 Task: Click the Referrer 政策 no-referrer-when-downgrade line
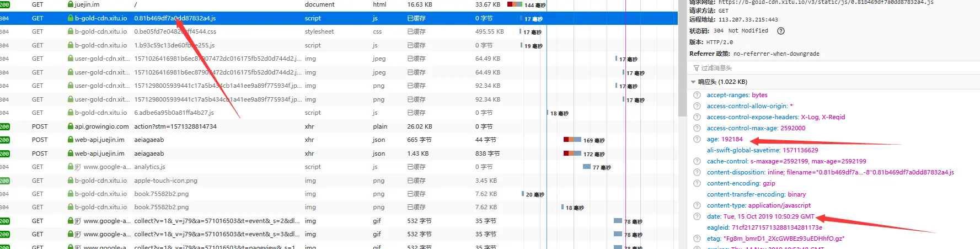pyautogui.click(x=754, y=54)
